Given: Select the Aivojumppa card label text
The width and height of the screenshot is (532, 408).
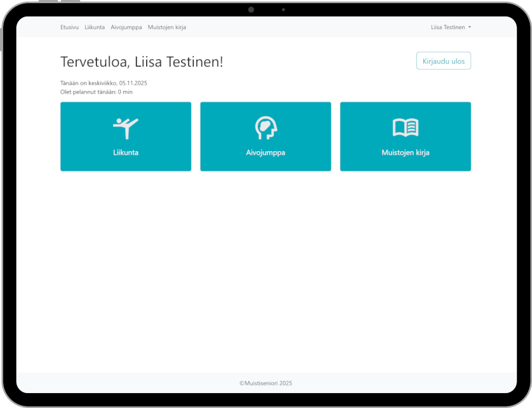Looking at the screenshot, I should click(x=265, y=153).
